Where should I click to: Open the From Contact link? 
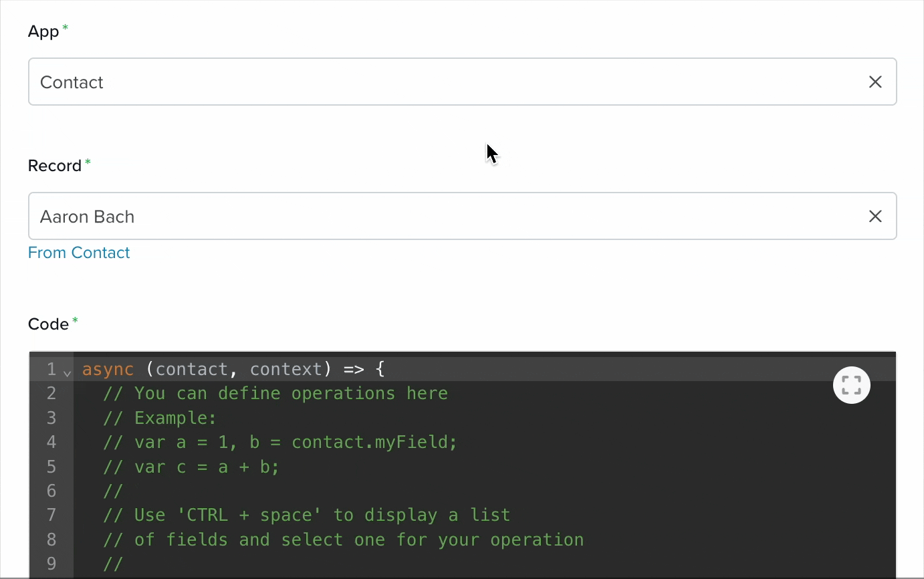79,253
